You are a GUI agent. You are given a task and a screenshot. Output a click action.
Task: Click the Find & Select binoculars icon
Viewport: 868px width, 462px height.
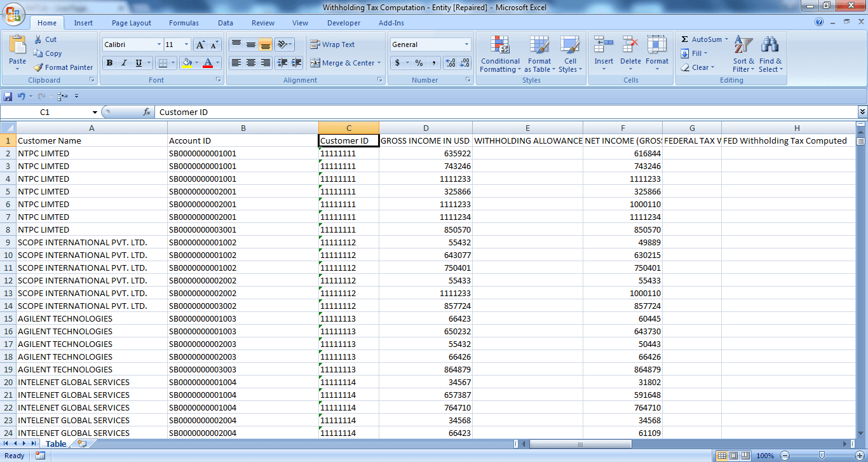pyautogui.click(x=770, y=45)
